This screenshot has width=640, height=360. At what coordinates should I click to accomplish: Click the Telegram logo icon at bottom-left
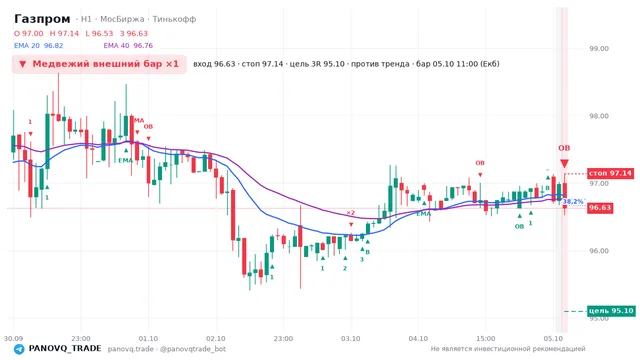(19, 349)
